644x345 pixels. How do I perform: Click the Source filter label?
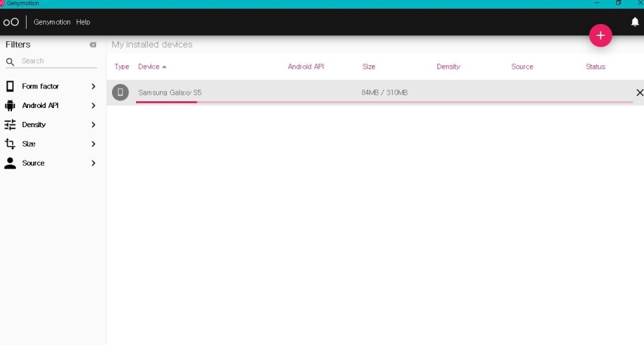point(33,163)
